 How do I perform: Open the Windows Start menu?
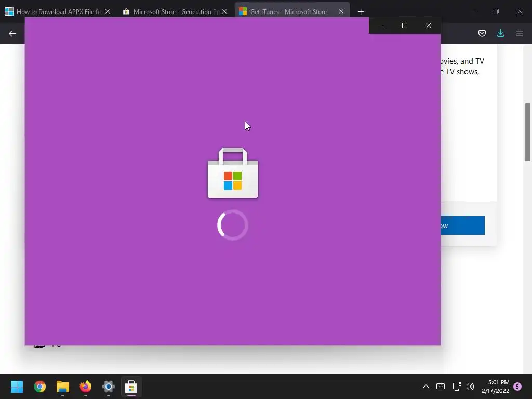click(x=17, y=387)
